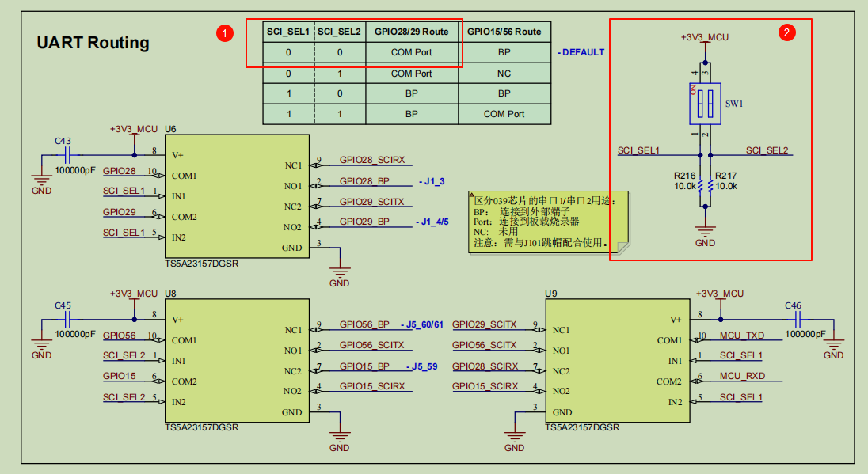Click the "GPIO15/56 Route" table header
868x474 pixels.
click(x=504, y=32)
